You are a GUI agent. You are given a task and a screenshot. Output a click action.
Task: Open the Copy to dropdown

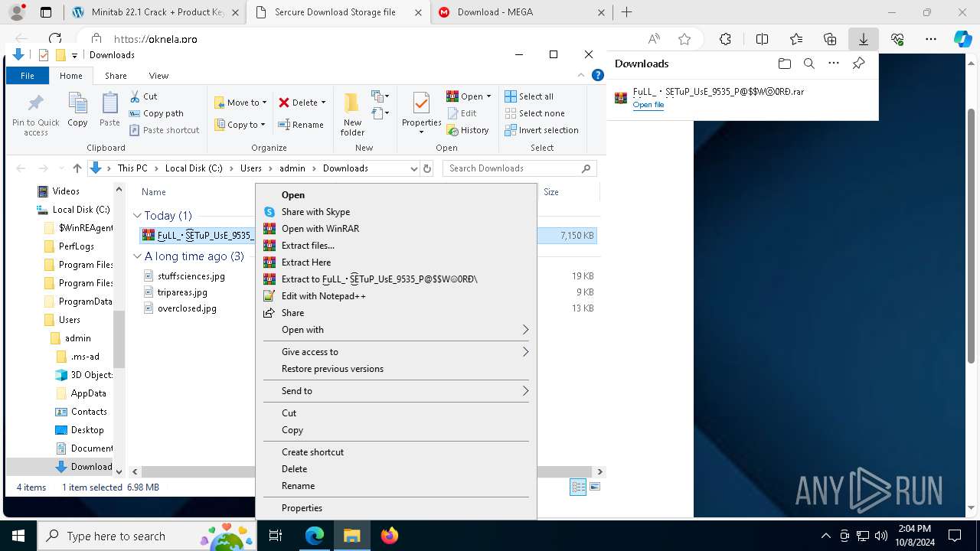click(x=240, y=125)
